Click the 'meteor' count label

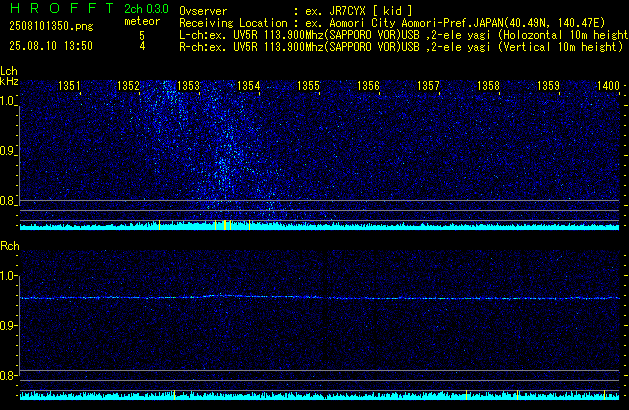point(142,21)
